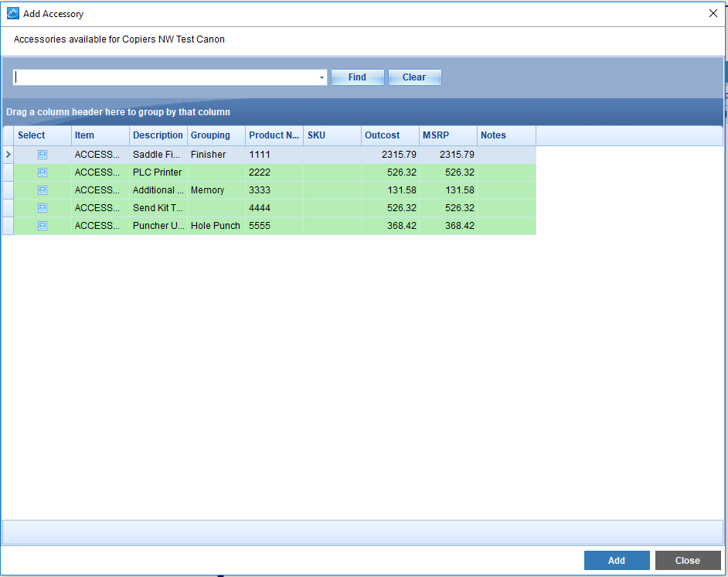Tick select checkbox for PLC Printer row
Image resolution: width=728 pixels, height=577 pixels.
click(x=43, y=172)
